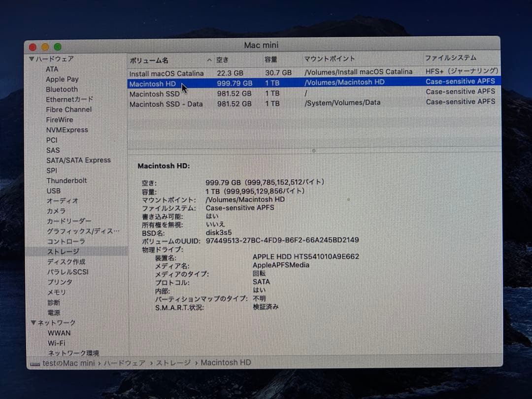
Task: Click Macintosh HD in the breadcrumb path
Action: (x=225, y=362)
